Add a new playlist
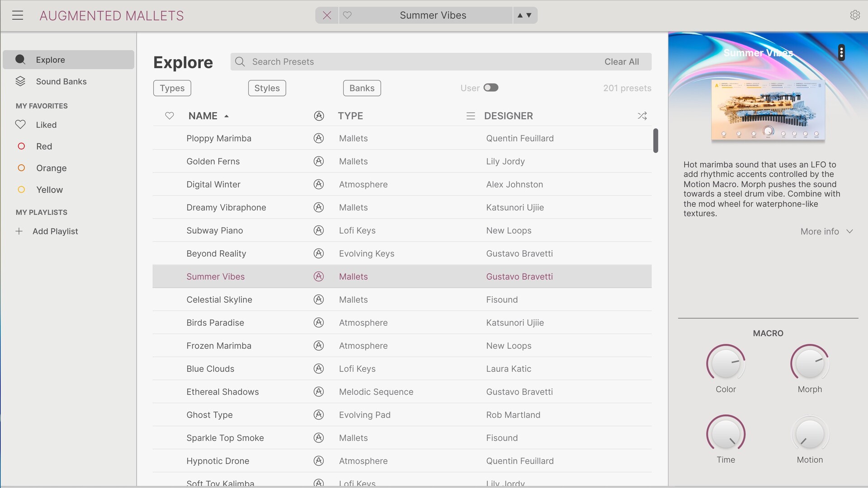The image size is (868, 488). [55, 231]
